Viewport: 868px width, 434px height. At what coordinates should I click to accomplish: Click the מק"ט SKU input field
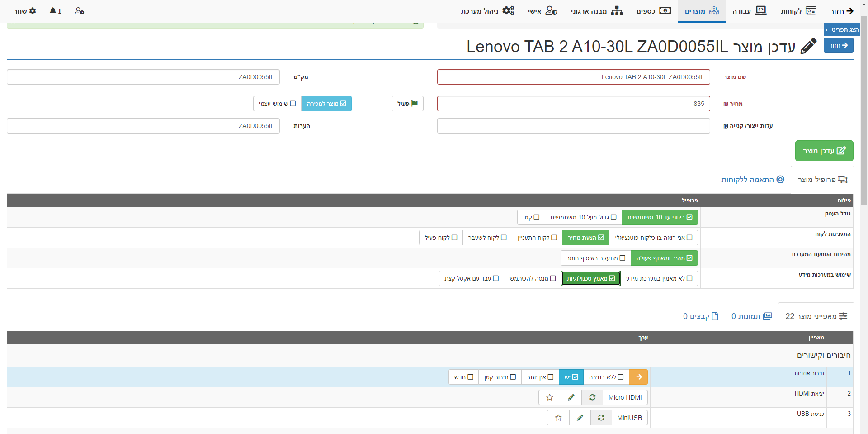point(143,77)
